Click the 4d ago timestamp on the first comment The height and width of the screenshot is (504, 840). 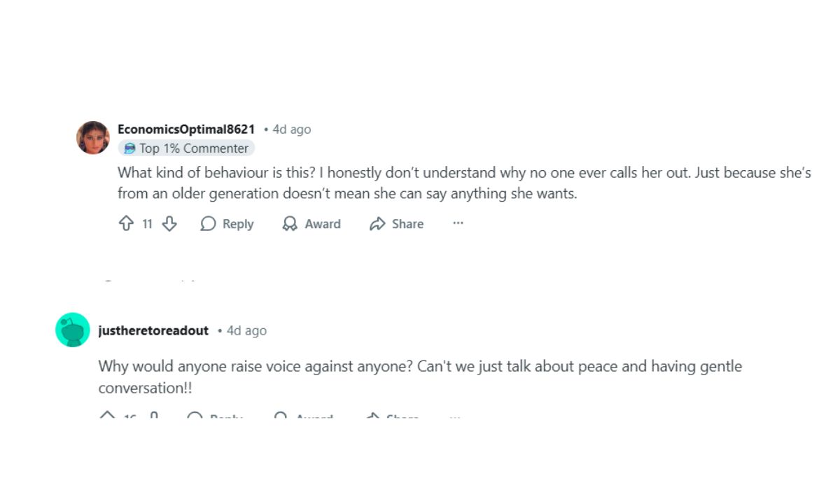(292, 129)
